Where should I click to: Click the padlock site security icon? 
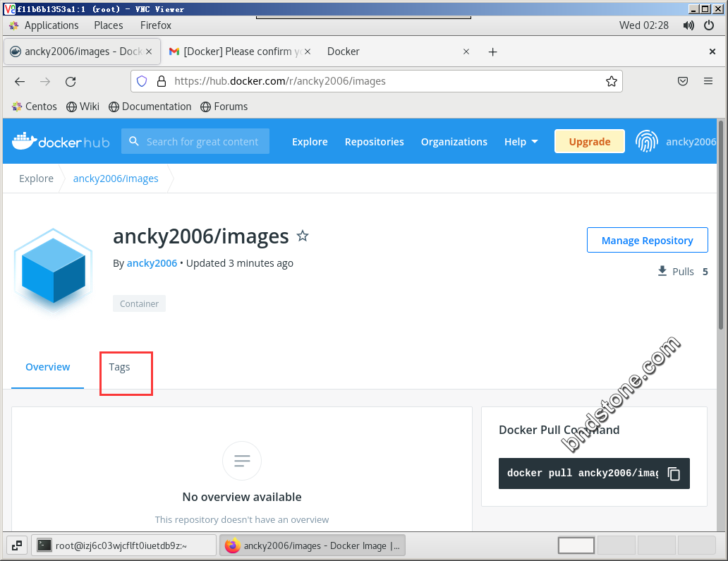click(x=162, y=81)
